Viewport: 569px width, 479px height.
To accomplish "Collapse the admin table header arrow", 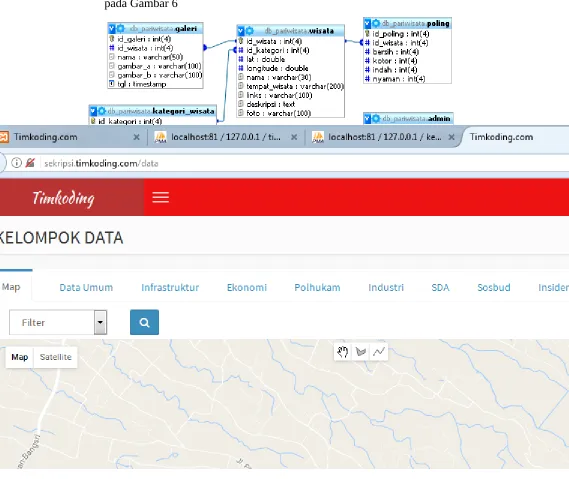I will coord(367,118).
